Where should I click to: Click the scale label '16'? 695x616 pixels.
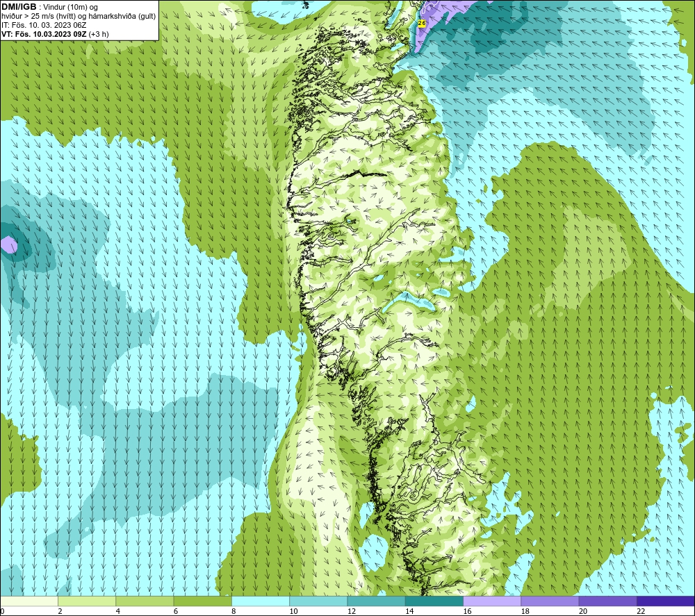467,611
